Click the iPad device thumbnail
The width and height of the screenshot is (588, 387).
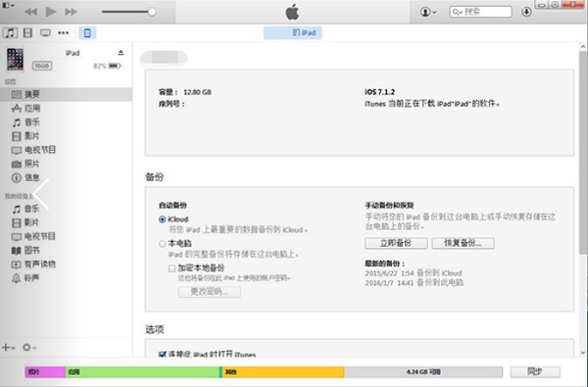pyautogui.click(x=15, y=59)
